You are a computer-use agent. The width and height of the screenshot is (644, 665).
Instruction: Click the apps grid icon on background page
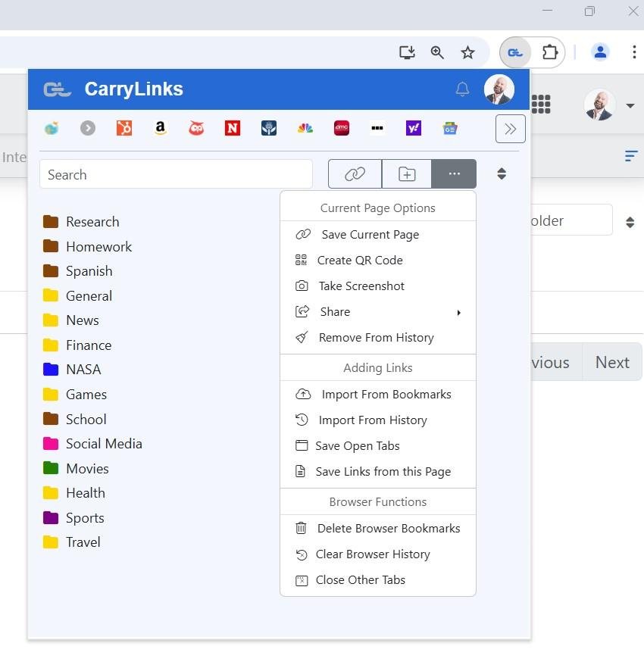coord(541,104)
